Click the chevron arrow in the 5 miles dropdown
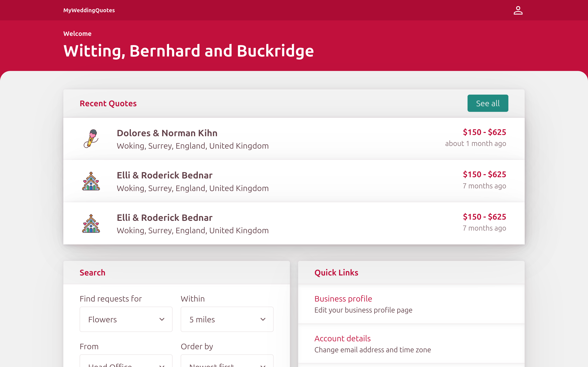This screenshot has width=588, height=367. [263, 319]
